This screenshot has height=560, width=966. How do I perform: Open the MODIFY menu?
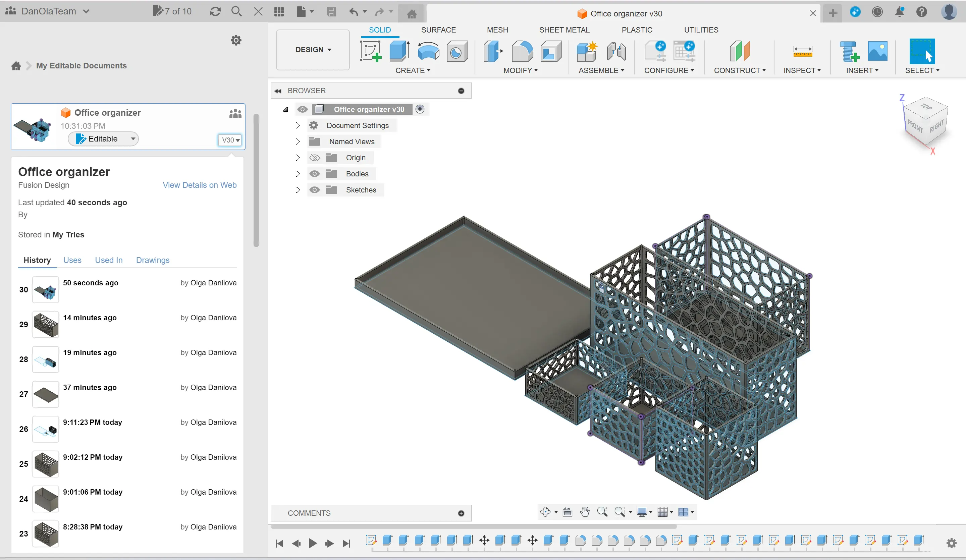pos(521,70)
